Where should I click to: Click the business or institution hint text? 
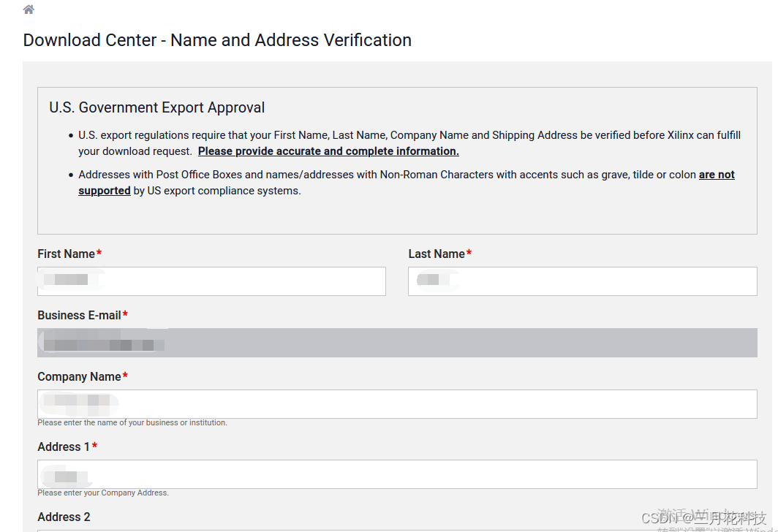tap(132, 422)
